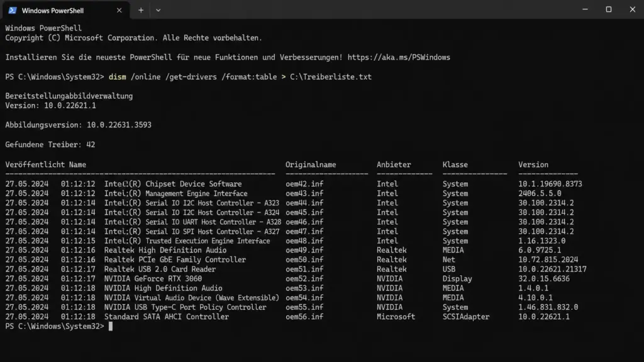This screenshot has height=362, width=644.
Task: Click the Klasse column header
Action: (x=455, y=165)
